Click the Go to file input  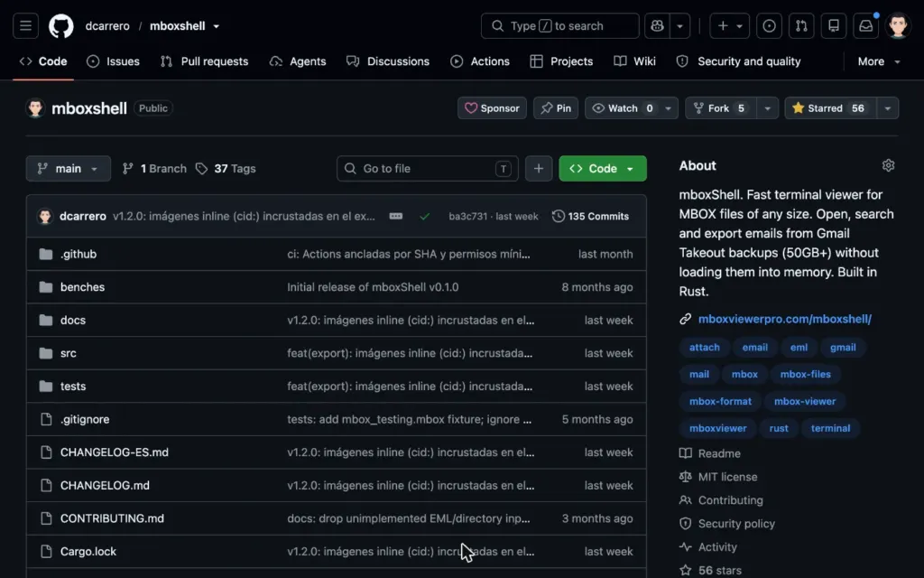click(427, 169)
